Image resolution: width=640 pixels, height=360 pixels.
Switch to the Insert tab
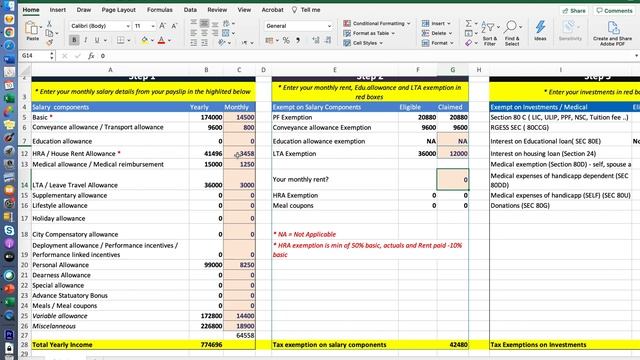click(x=58, y=10)
